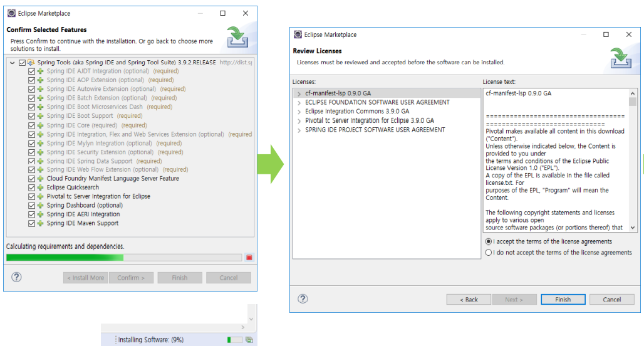Open help icon in Review Licenses dialog
The image size is (644, 353).
(303, 298)
